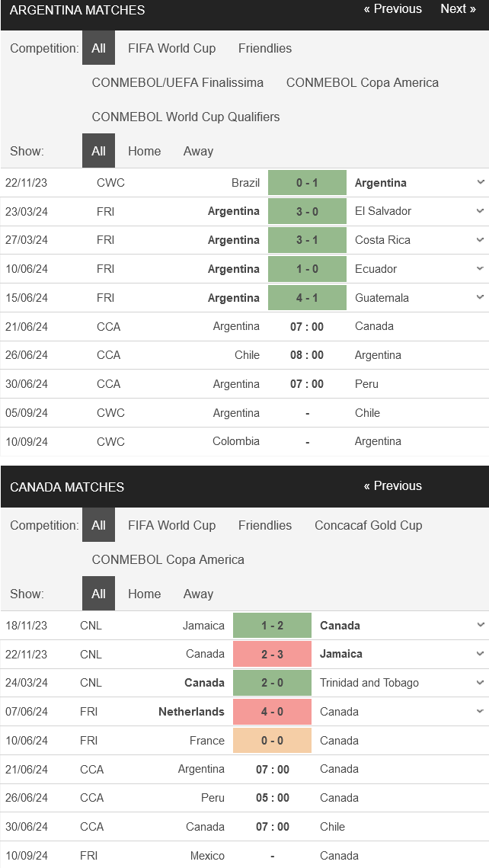Screen dimensions: 489x868
Task: Open the France 0 - 0 Canada score
Action: point(272,741)
